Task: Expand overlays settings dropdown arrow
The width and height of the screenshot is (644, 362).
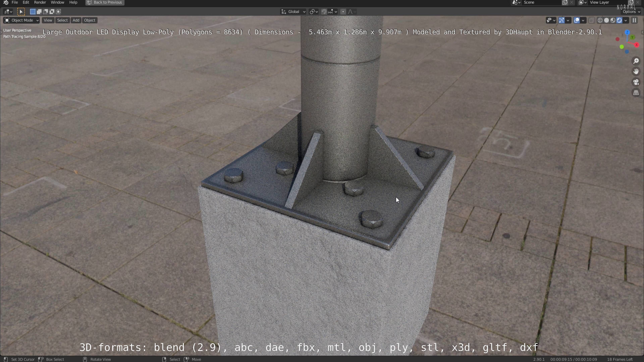Action: (583, 20)
